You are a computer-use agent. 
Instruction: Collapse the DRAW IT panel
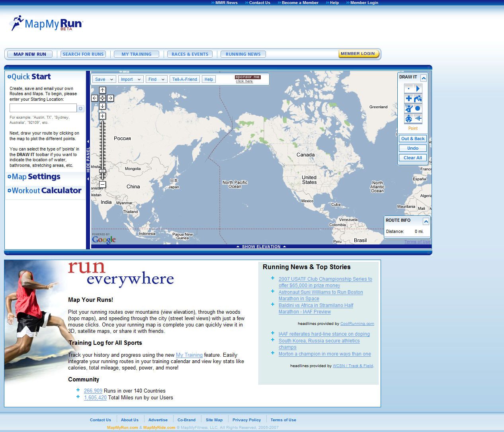424,78
